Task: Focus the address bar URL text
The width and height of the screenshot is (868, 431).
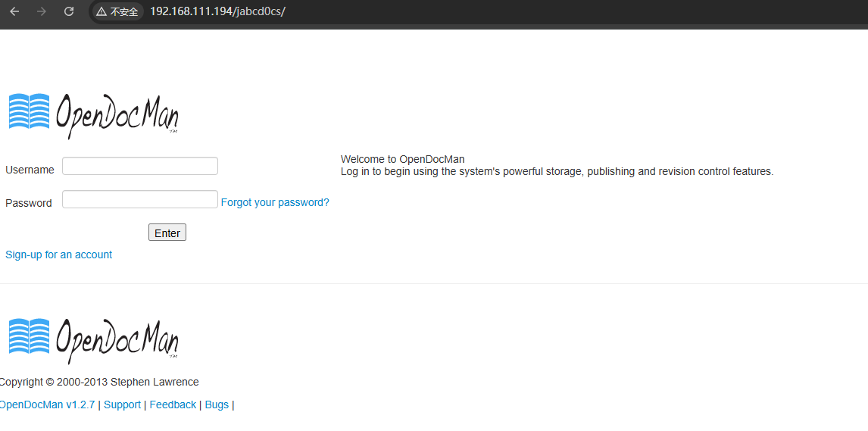Action: [x=217, y=12]
